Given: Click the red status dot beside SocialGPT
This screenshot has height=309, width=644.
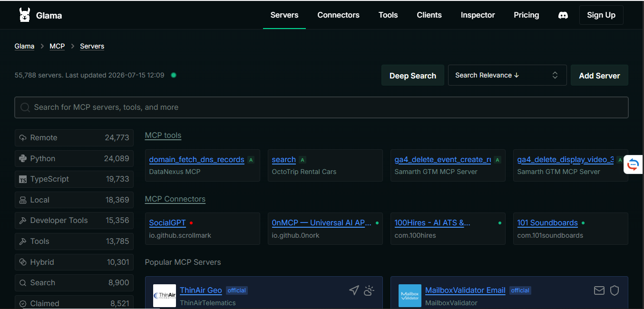Looking at the screenshot, I should (x=191, y=222).
